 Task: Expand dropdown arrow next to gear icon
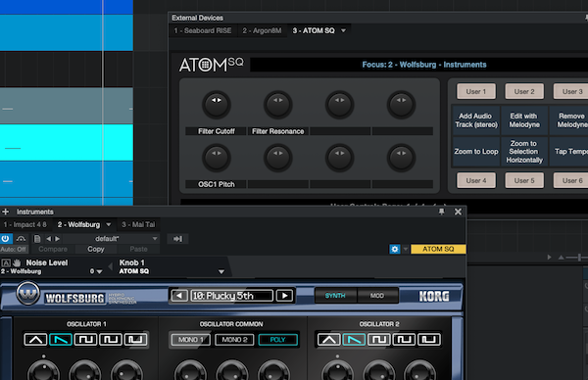[406, 249]
